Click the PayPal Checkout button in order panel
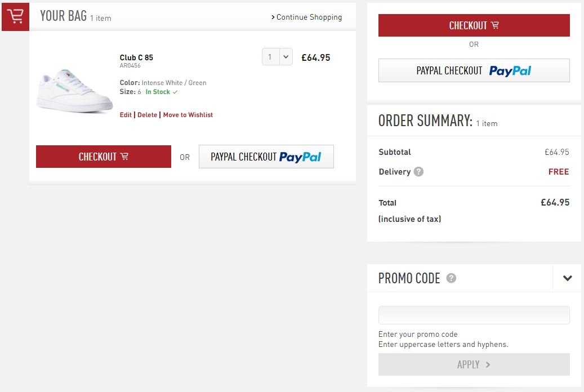 tap(474, 71)
